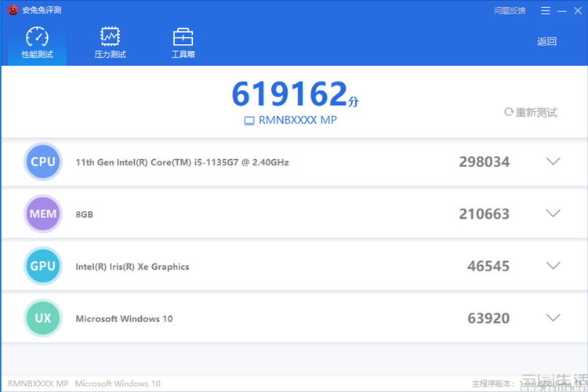The image size is (588, 392).
Task: Click the purple MEM circle icon
Action: 43,214
